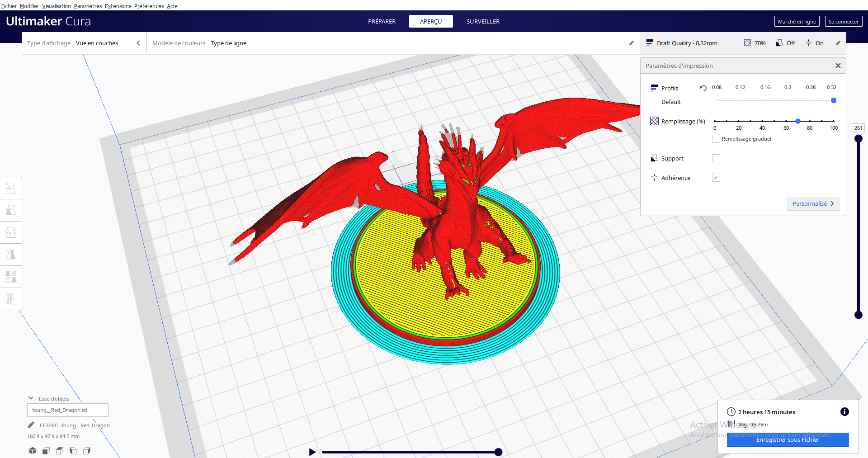Enable the Support checkbox
868x458 pixels.
(x=716, y=158)
